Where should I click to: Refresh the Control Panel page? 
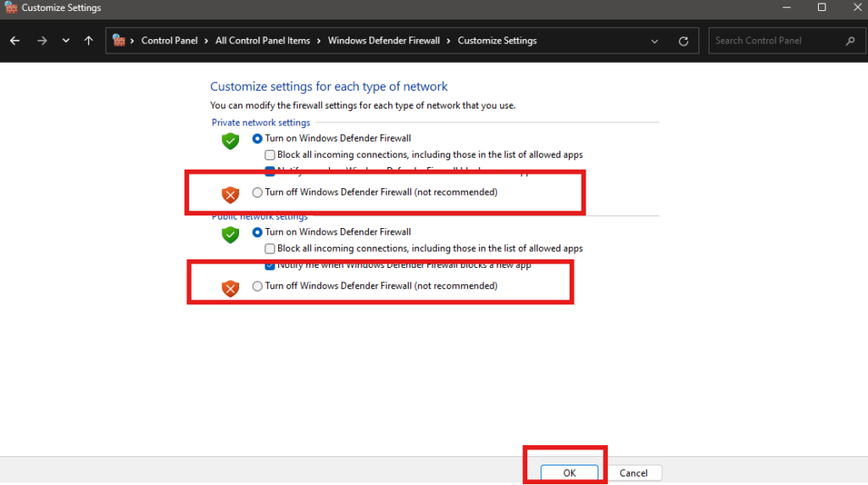pyautogui.click(x=684, y=41)
